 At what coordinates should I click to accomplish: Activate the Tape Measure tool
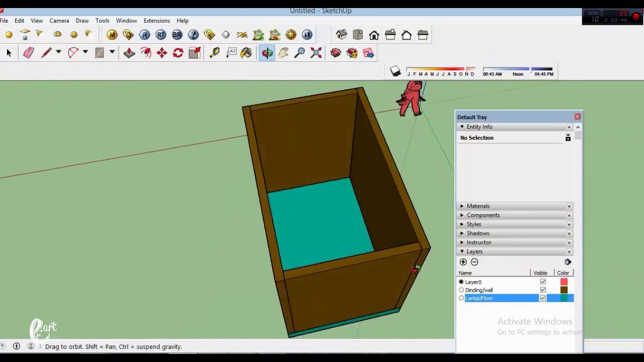pos(215,53)
